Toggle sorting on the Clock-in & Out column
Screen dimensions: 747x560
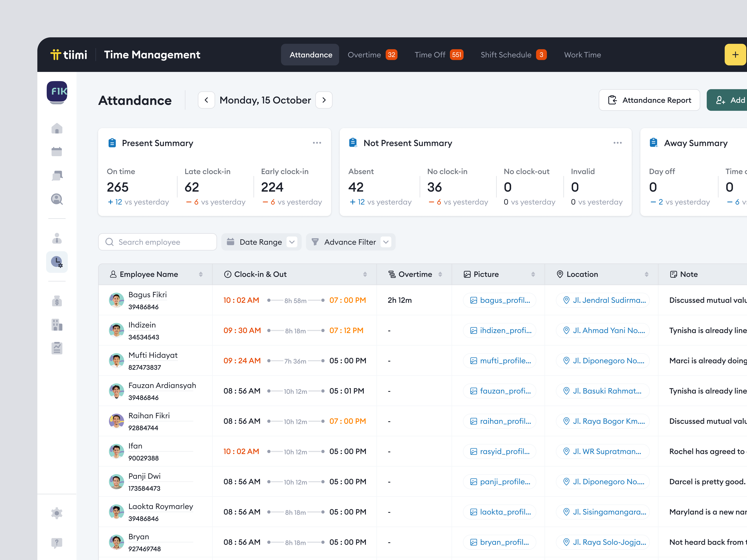coord(365,274)
